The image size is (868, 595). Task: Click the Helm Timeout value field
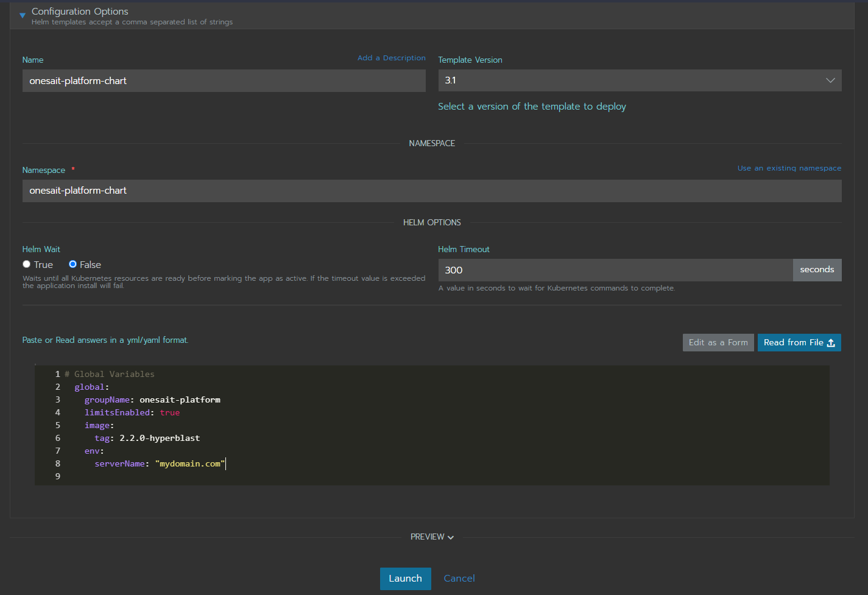click(615, 270)
